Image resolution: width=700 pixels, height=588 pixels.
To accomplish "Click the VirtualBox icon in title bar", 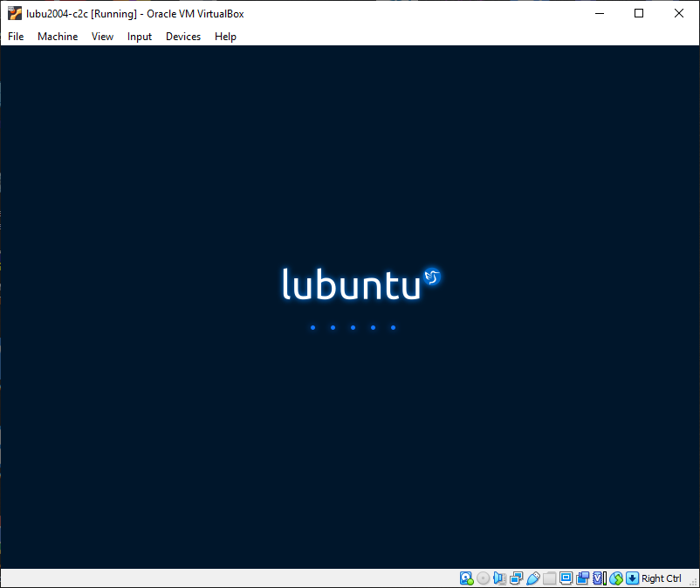I will (15, 13).
